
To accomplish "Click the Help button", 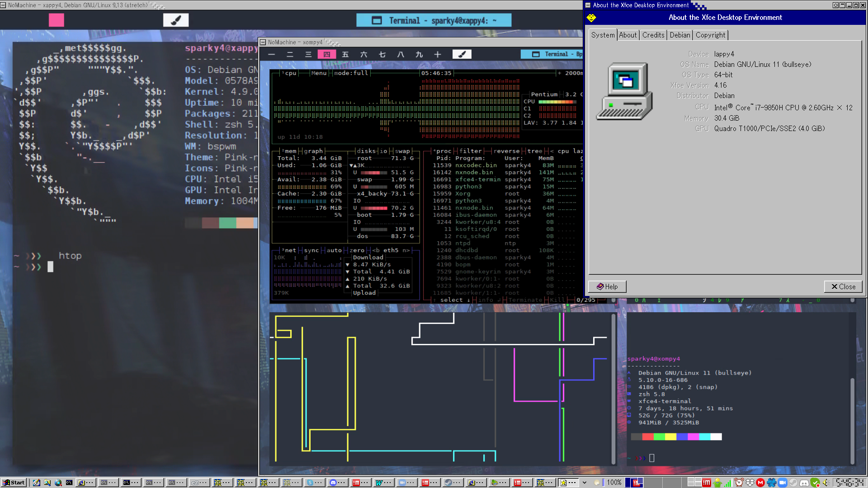I will [x=607, y=286].
